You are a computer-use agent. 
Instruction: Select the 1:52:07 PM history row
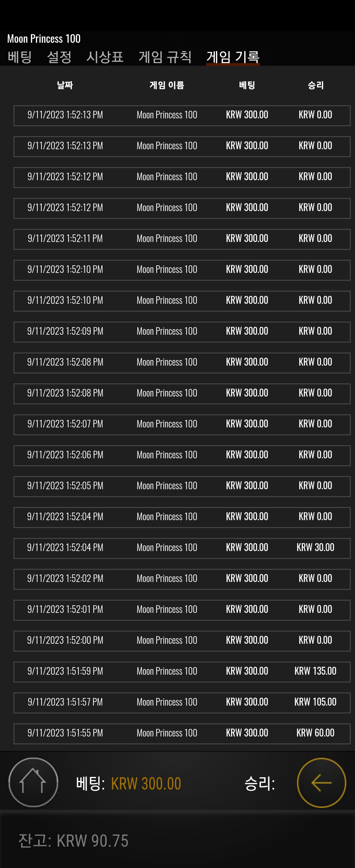tap(182, 424)
